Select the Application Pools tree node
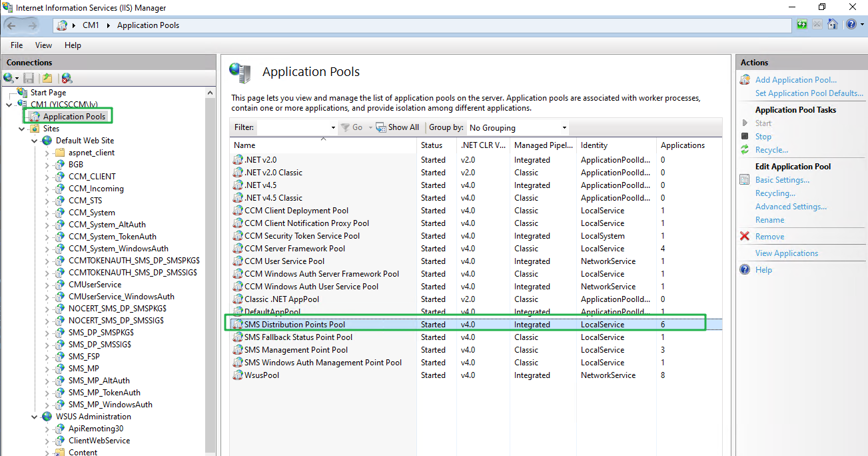Viewport: 868px width, 456px height. pyautogui.click(x=74, y=117)
